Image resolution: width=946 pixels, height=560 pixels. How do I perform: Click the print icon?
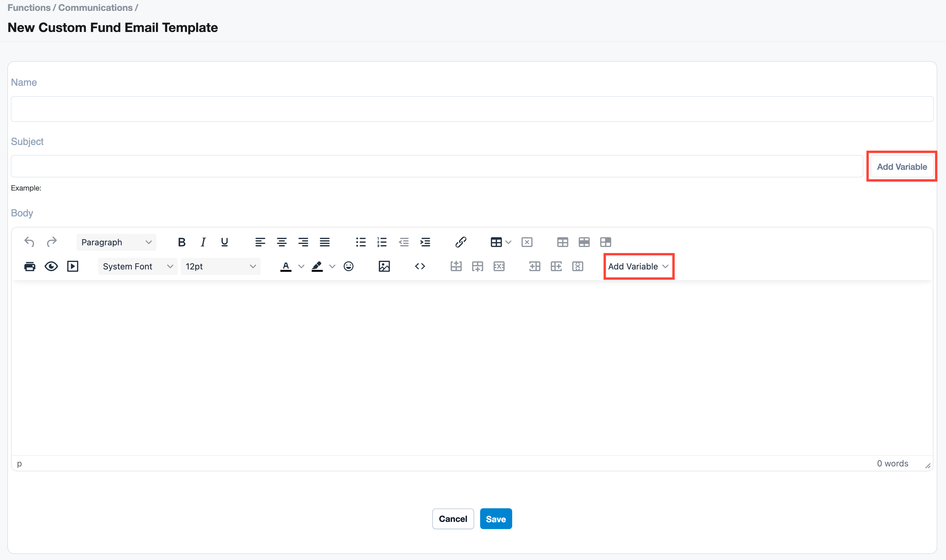[x=30, y=266]
